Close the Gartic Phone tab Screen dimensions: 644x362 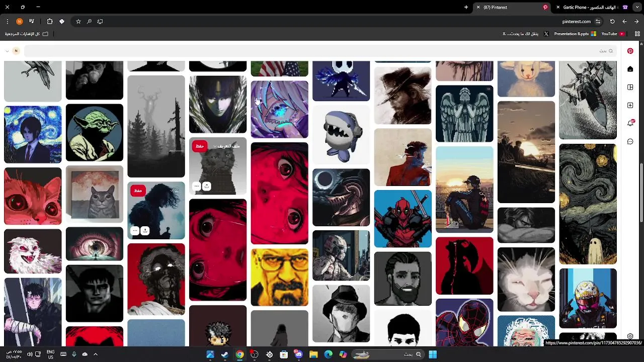557,7
